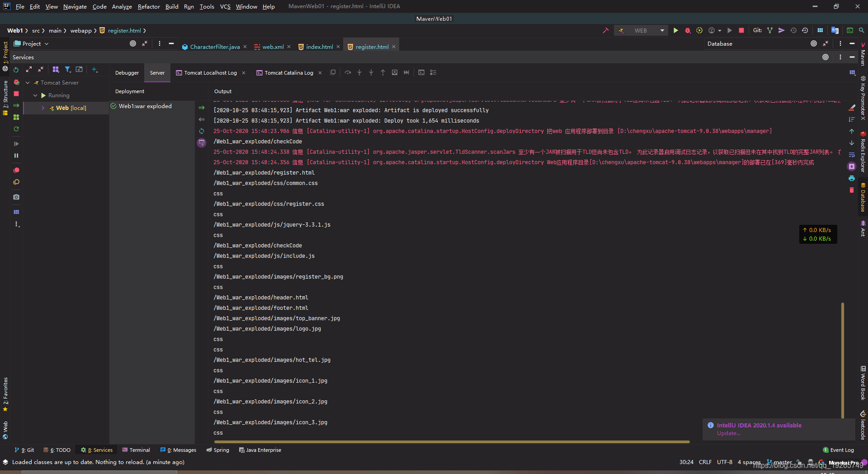
Task: View breakpoints red circle icon
Action: coord(16,170)
